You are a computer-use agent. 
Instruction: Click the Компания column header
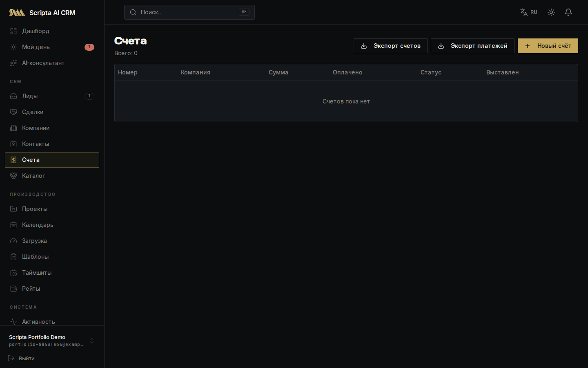(196, 72)
